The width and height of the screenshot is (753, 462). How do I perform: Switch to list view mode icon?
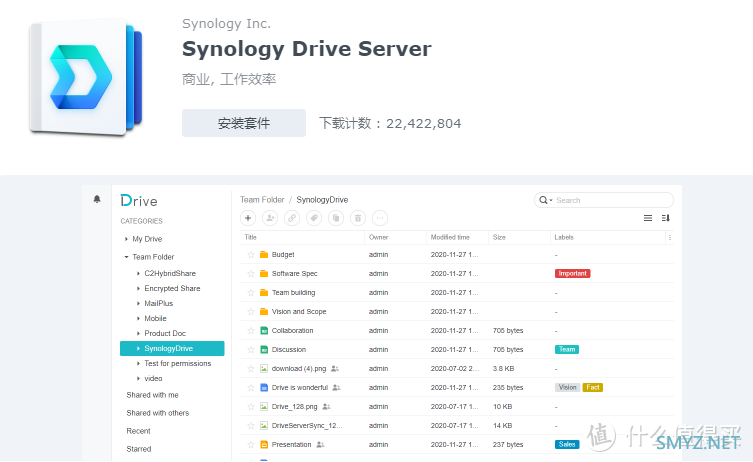coord(648,218)
